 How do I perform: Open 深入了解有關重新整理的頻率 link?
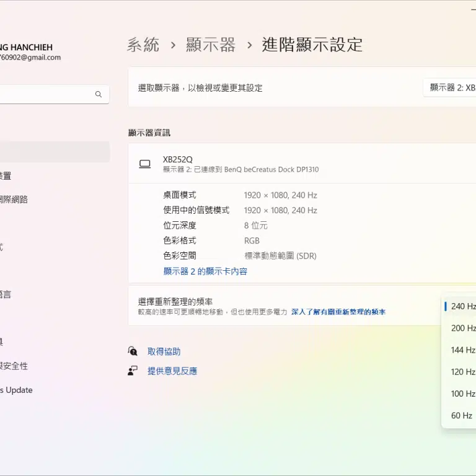point(338,312)
